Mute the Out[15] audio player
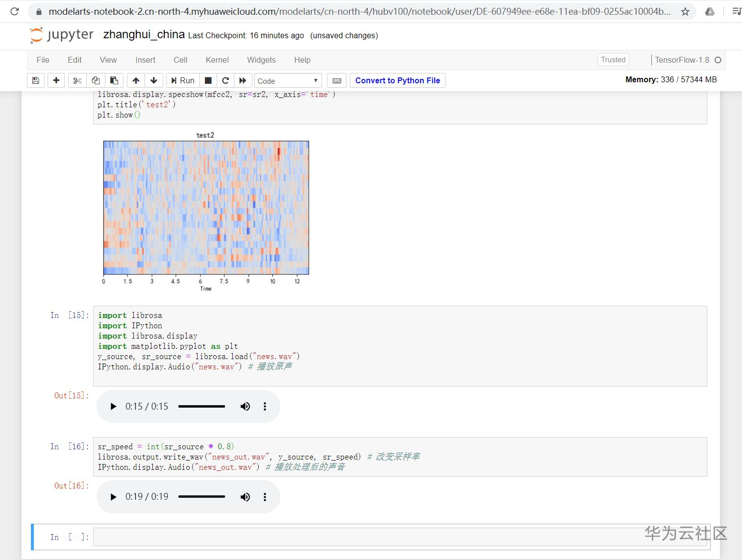742x560 pixels. coord(245,406)
